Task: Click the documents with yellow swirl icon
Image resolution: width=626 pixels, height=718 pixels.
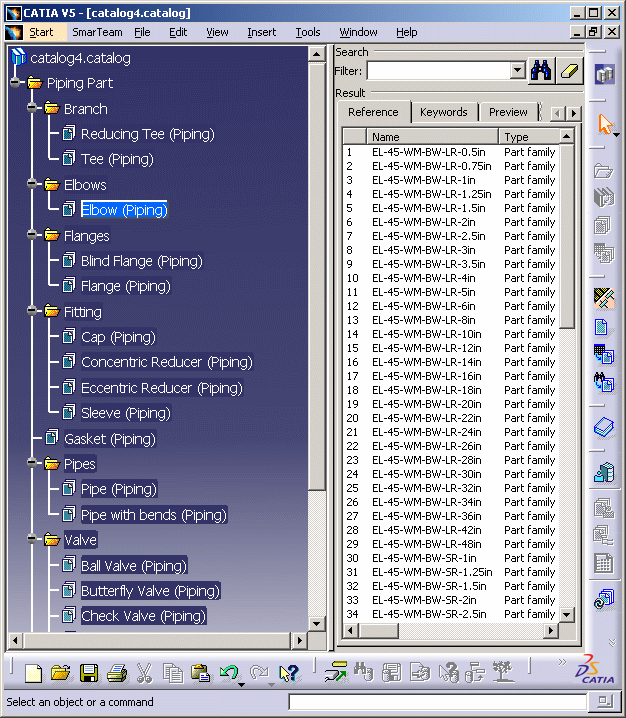Action: pyautogui.click(x=604, y=599)
